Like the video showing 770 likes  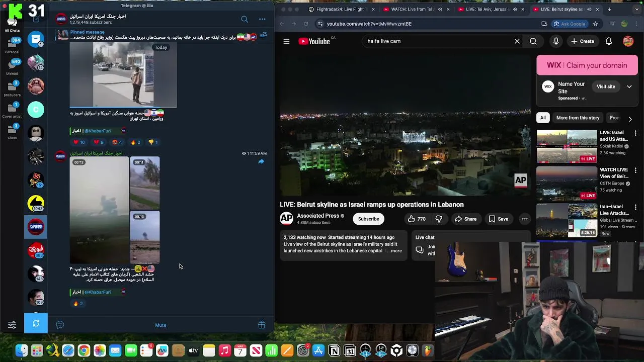tap(417, 219)
